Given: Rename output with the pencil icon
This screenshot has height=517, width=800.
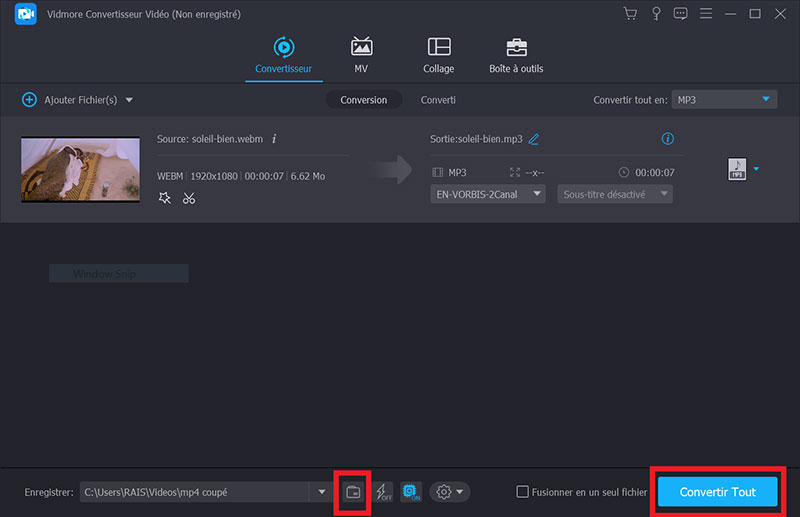Looking at the screenshot, I should (534, 139).
